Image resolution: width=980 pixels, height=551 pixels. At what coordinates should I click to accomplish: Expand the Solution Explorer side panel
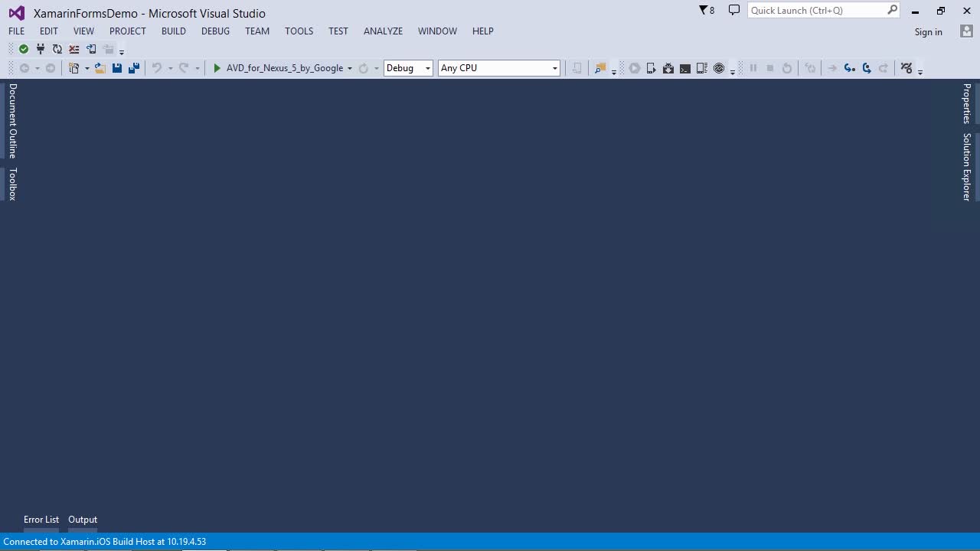click(x=967, y=167)
